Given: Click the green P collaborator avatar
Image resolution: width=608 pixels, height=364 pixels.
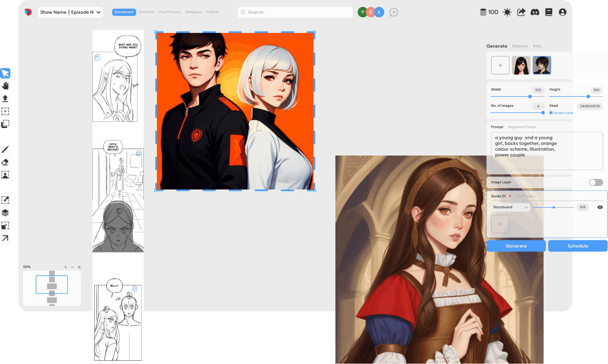Looking at the screenshot, I should click(363, 12).
